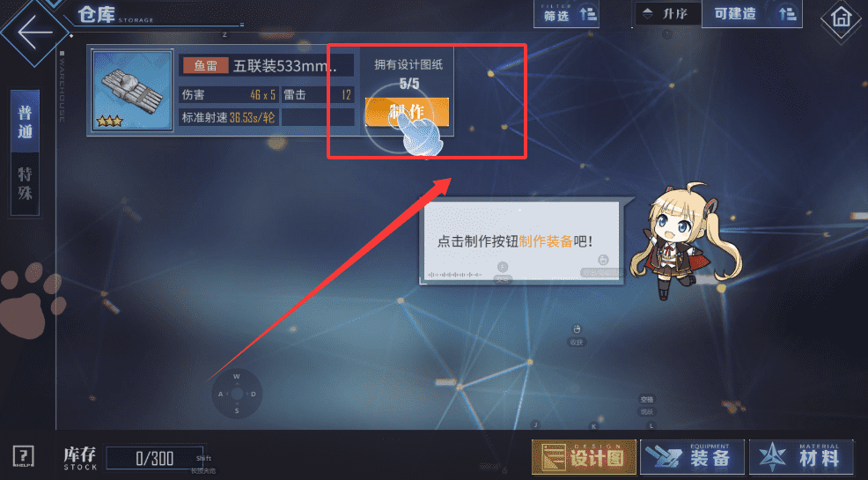Click the tutorial speech bubble dialogue
Viewport: 868px width, 480px height.
[519, 242]
